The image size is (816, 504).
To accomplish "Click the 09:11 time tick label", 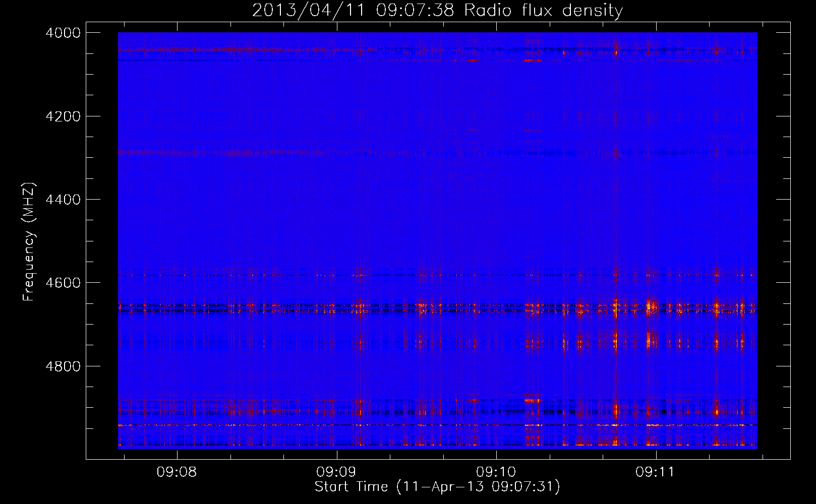I will [655, 472].
